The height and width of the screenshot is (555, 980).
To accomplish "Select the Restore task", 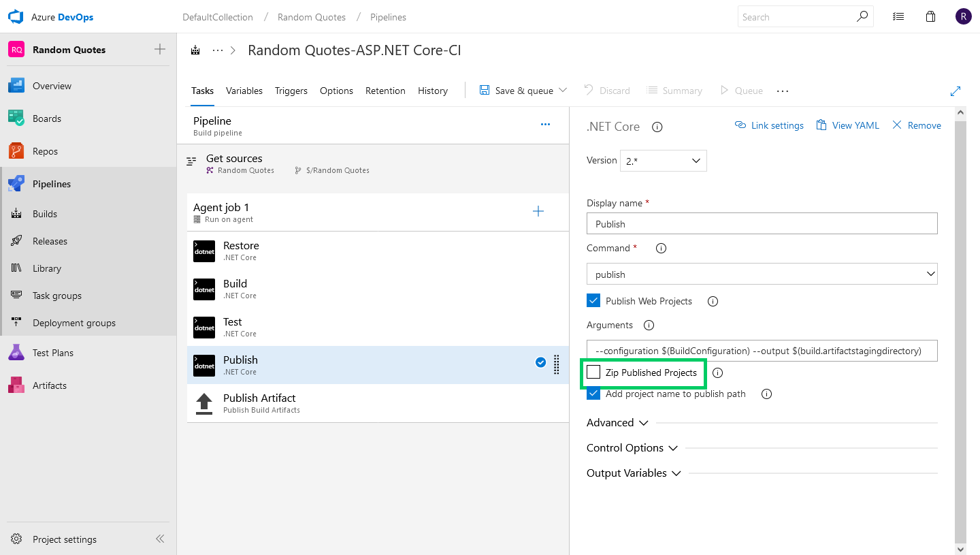I will tap(378, 251).
